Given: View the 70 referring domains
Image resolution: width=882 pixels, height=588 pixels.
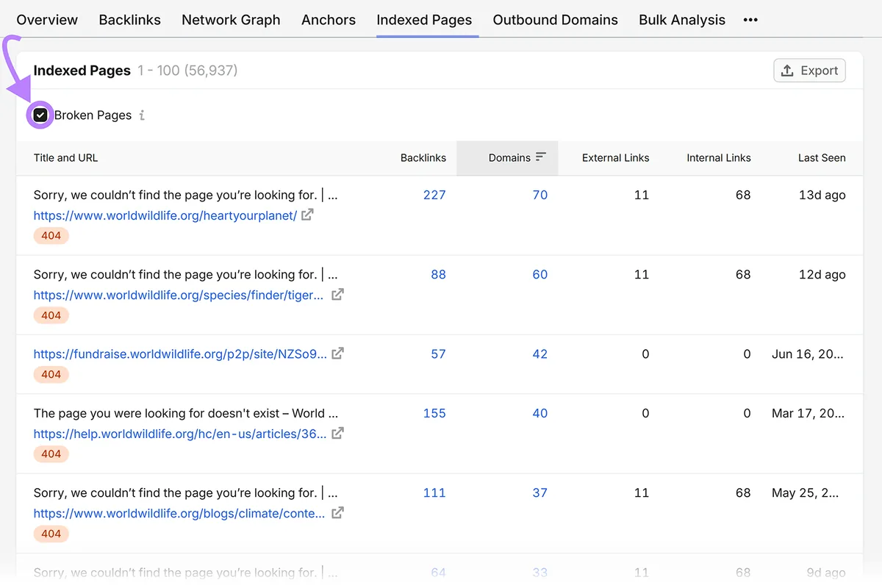Looking at the screenshot, I should click(x=540, y=195).
